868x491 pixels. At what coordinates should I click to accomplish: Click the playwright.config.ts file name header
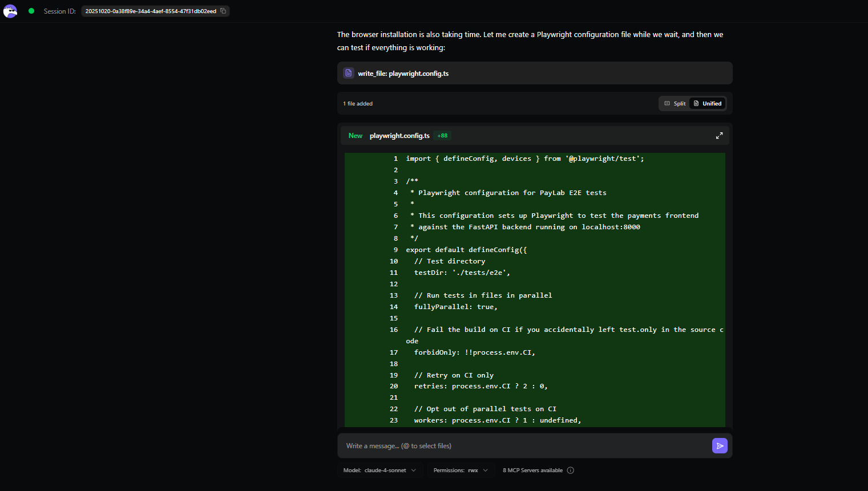[x=399, y=136]
